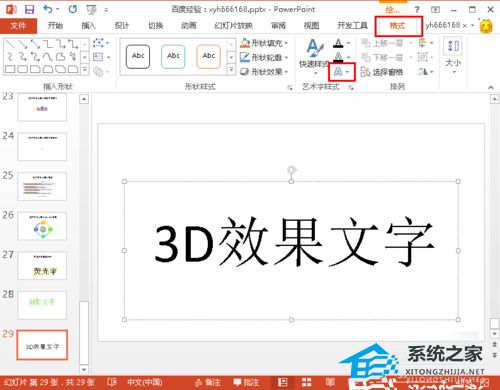
Task: Click the user account smiley avatar
Action: tap(486, 26)
